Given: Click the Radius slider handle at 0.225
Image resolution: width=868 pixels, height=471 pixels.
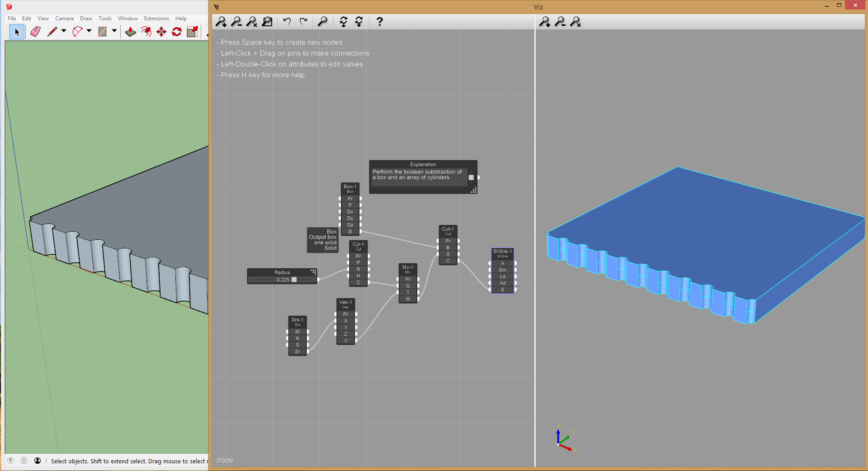Looking at the screenshot, I should click(294, 280).
